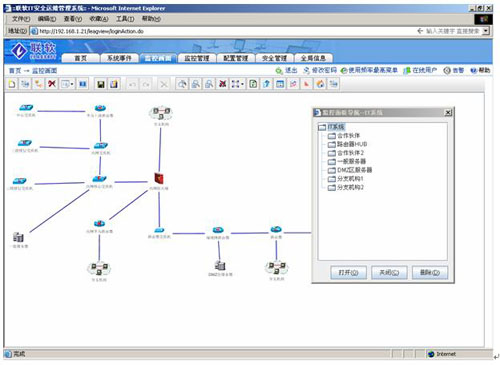
Task: Open the address bar search dropdown
Action: pos(486,31)
